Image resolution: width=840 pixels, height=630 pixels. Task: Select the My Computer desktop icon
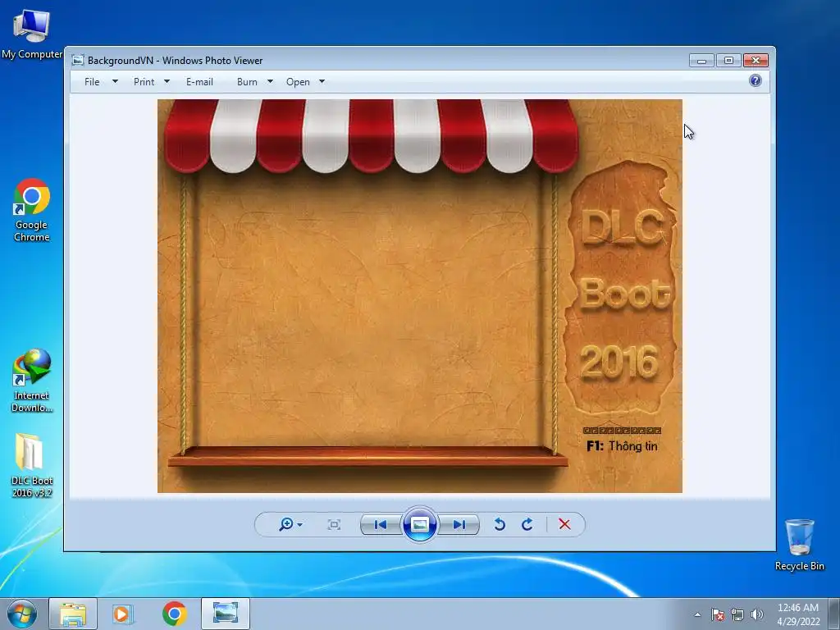[x=32, y=34]
